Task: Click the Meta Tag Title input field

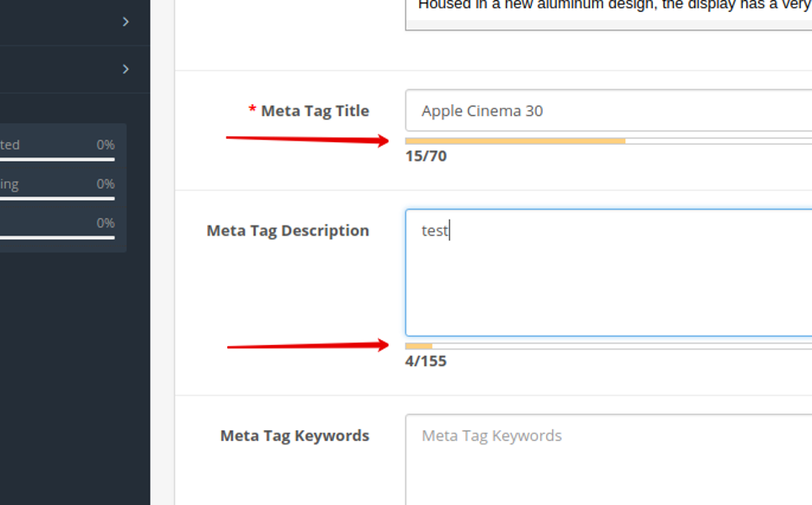Action: click(x=608, y=110)
